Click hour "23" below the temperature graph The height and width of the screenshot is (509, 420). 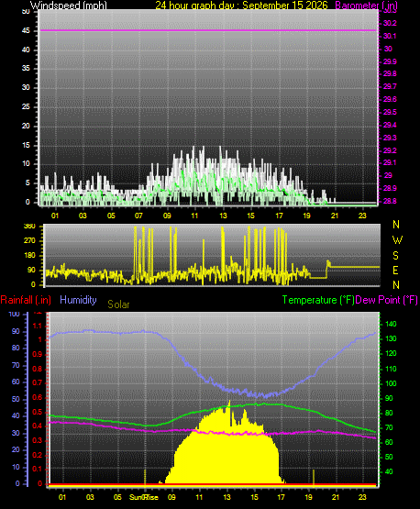(362, 497)
